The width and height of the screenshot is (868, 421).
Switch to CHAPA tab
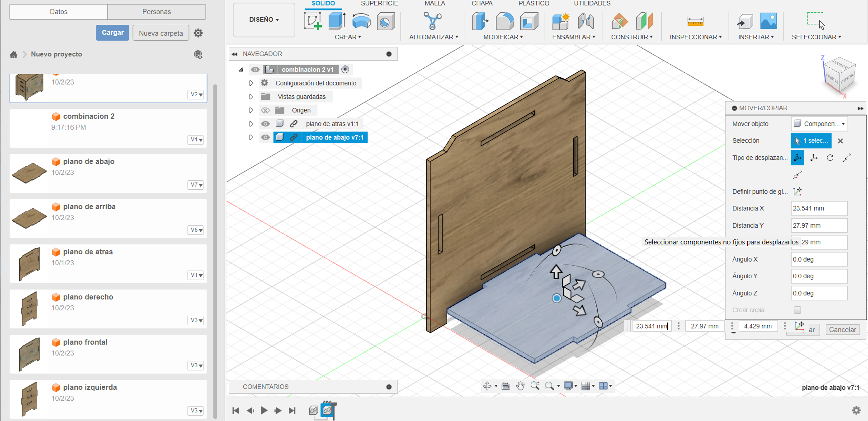click(482, 4)
